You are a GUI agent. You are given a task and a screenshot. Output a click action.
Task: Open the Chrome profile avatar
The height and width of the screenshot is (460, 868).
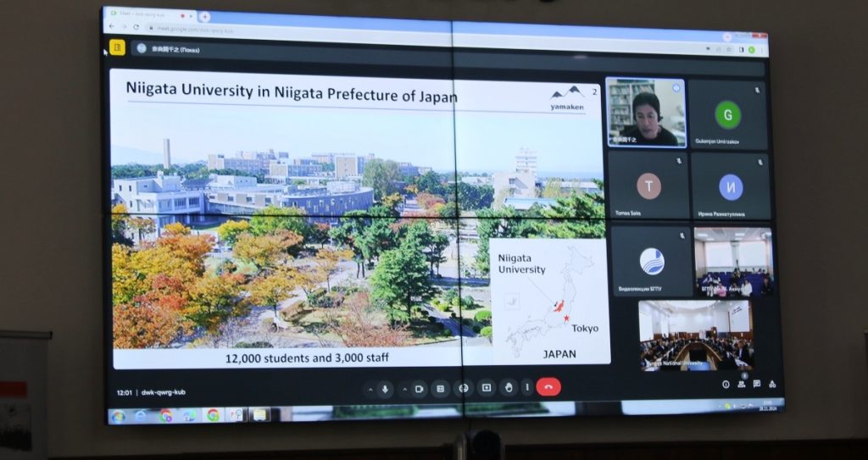(751, 50)
